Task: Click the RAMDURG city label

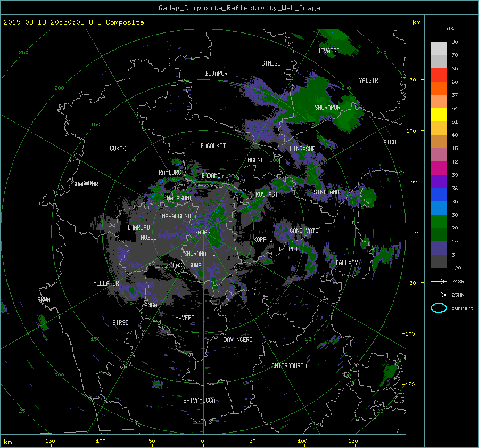Action: coord(170,173)
